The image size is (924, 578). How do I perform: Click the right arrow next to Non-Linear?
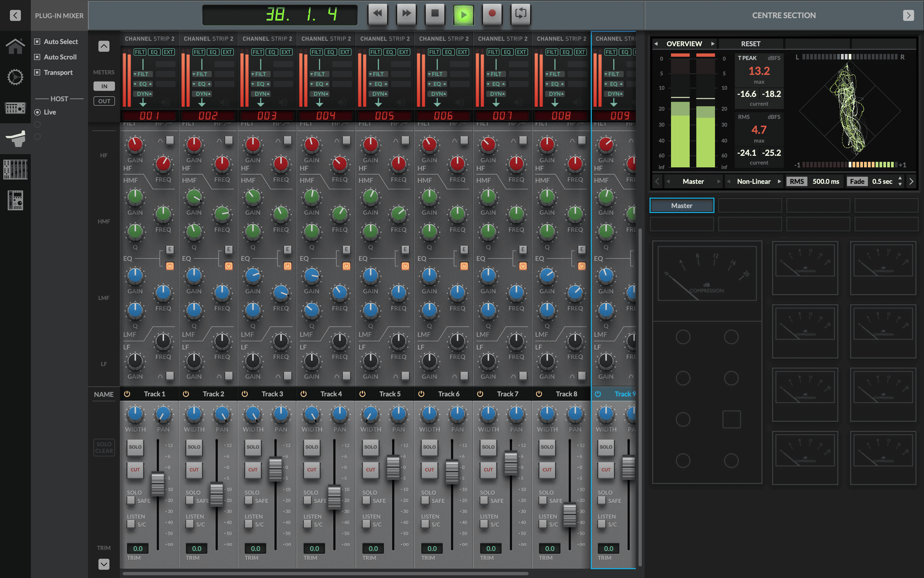pyautogui.click(x=779, y=181)
